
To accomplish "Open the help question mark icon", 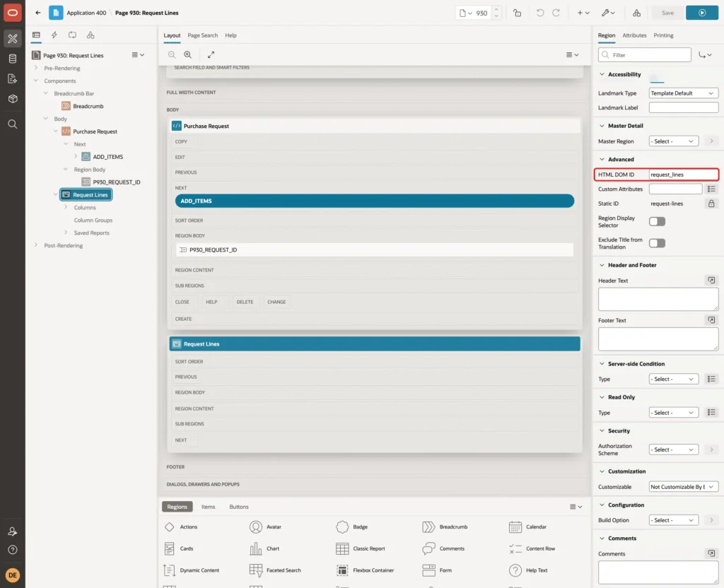I will [13, 550].
